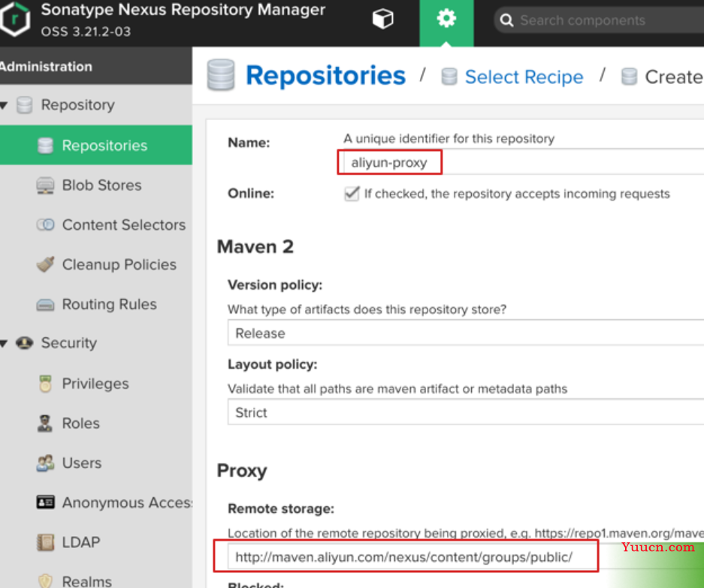This screenshot has height=588, width=704.
Task: Click the Realms shield icon
Action: coord(45,580)
